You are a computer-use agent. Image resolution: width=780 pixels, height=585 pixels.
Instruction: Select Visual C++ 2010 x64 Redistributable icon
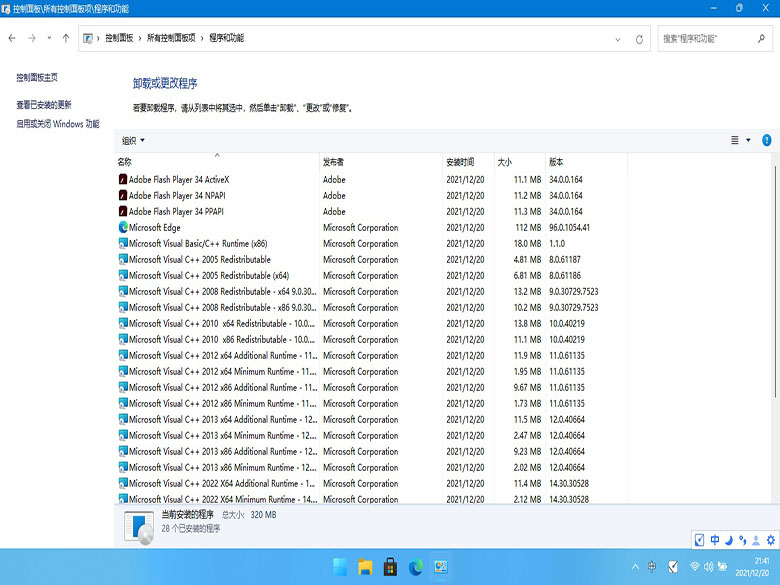(123, 323)
